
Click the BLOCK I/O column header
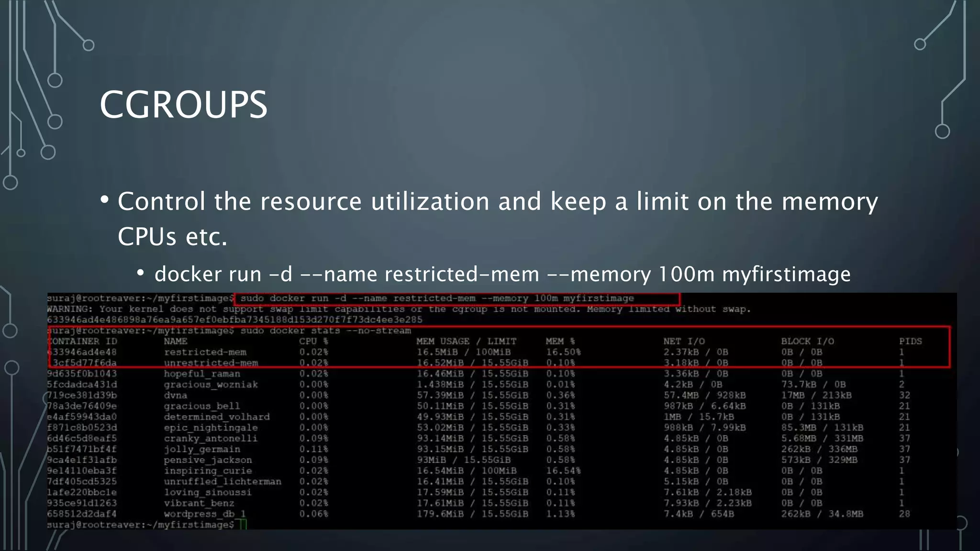(807, 342)
